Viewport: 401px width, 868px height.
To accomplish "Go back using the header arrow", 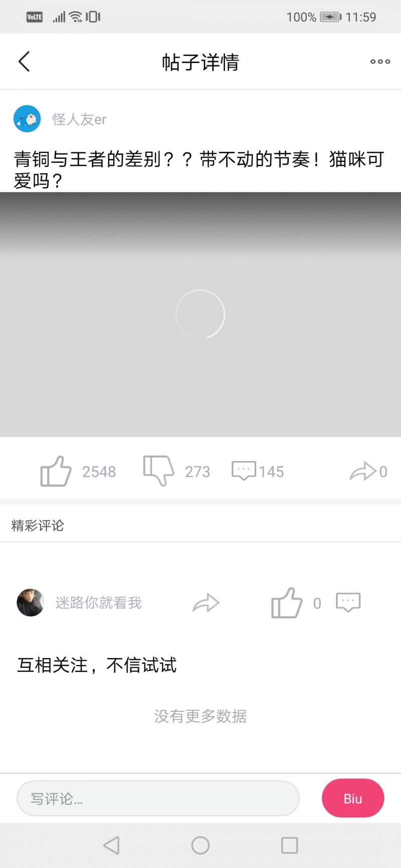I will (24, 62).
